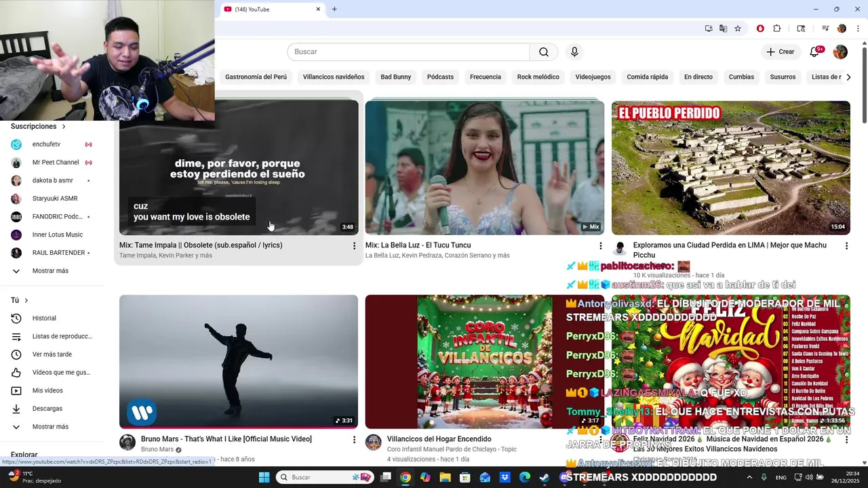
Task: Click the YouTube Buscar search field
Action: coord(408,52)
